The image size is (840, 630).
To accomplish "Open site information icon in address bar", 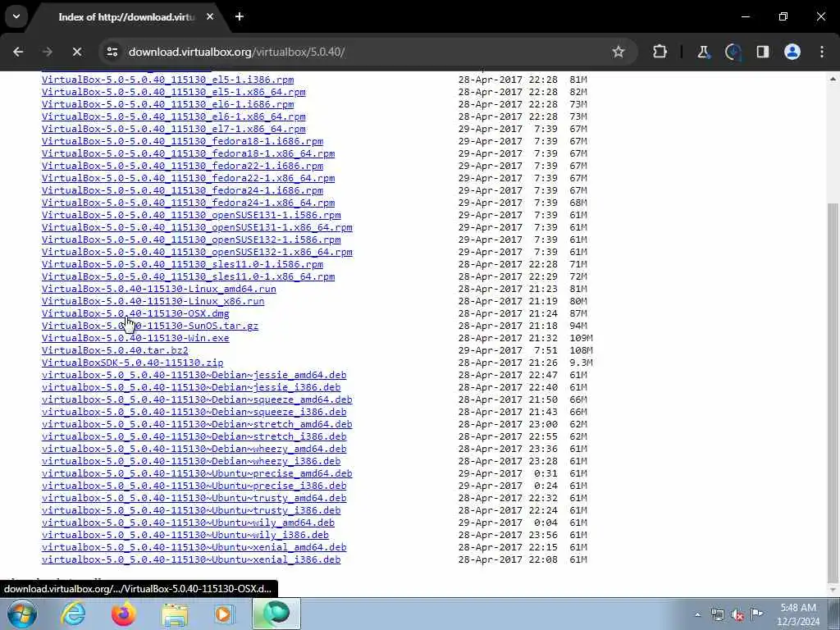I will click(112, 52).
